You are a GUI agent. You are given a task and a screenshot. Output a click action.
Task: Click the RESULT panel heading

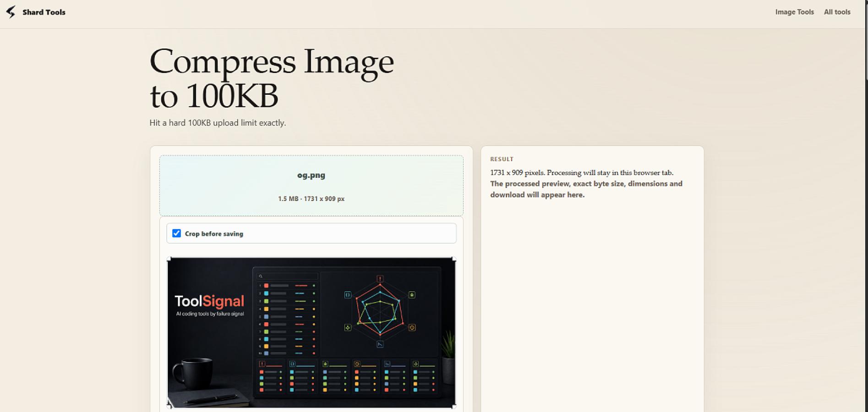pyautogui.click(x=502, y=159)
